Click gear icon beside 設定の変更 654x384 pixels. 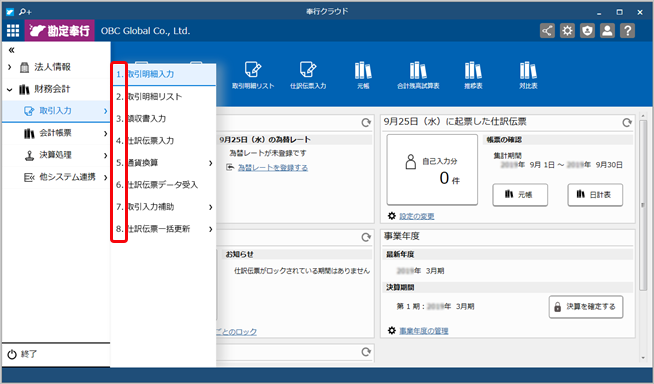392,216
